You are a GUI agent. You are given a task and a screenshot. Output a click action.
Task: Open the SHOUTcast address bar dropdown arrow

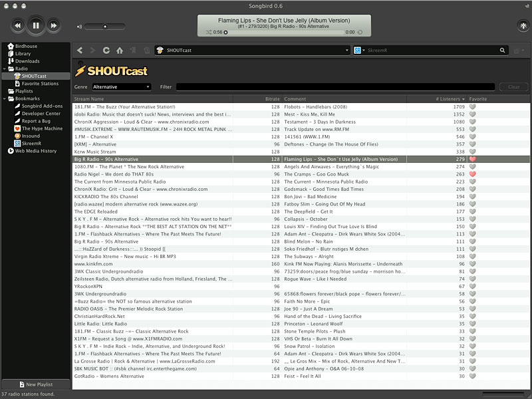[x=346, y=51]
